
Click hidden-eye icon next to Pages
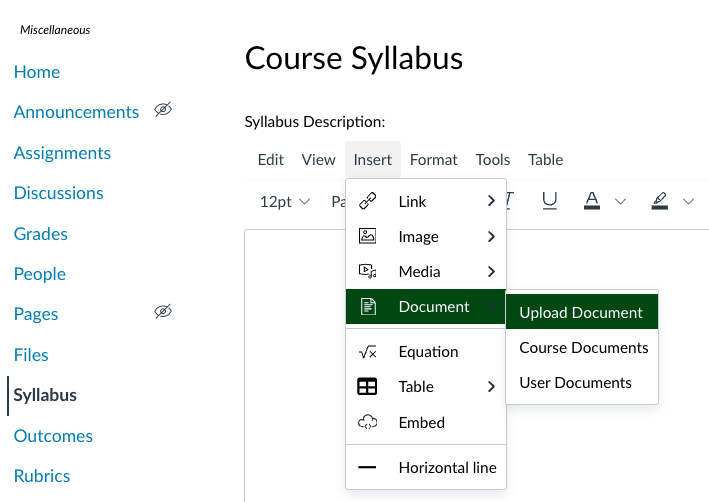163,311
